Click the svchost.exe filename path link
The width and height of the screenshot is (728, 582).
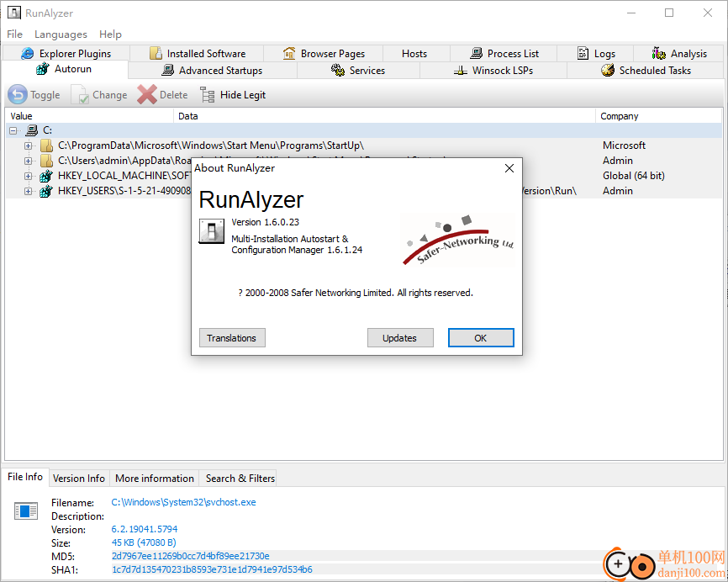[x=183, y=502]
